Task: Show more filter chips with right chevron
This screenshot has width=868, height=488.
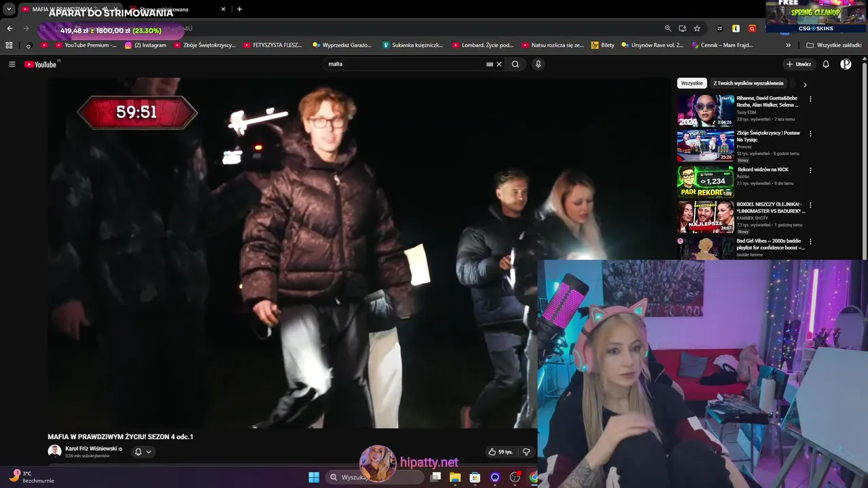Action: (x=805, y=85)
